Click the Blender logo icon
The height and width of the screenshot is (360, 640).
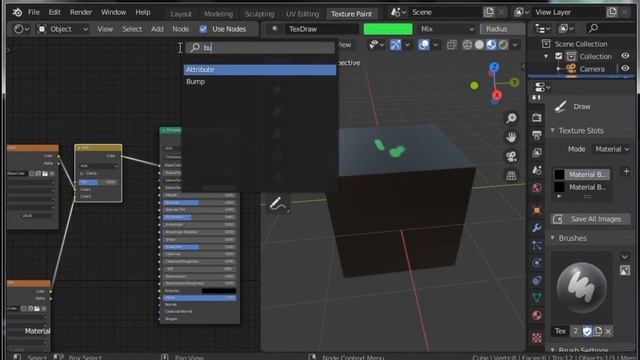point(17,13)
